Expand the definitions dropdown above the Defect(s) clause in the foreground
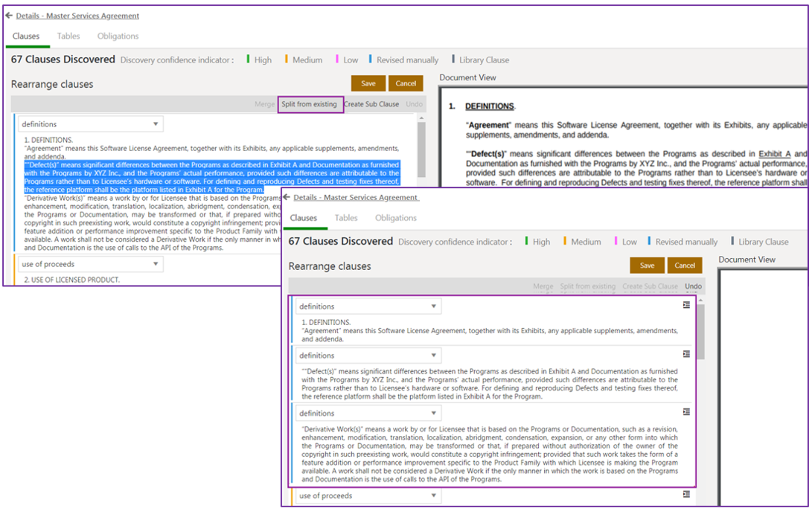Image resolution: width=812 pixels, height=511 pixels. (368, 356)
